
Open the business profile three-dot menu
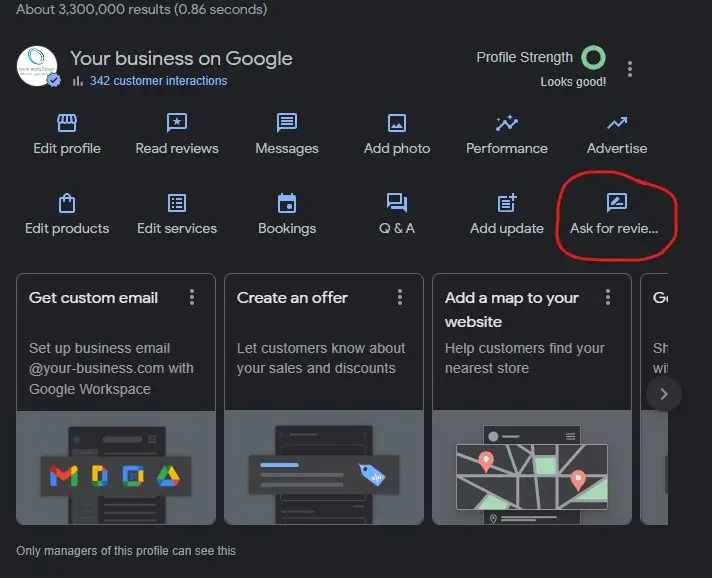click(x=629, y=69)
